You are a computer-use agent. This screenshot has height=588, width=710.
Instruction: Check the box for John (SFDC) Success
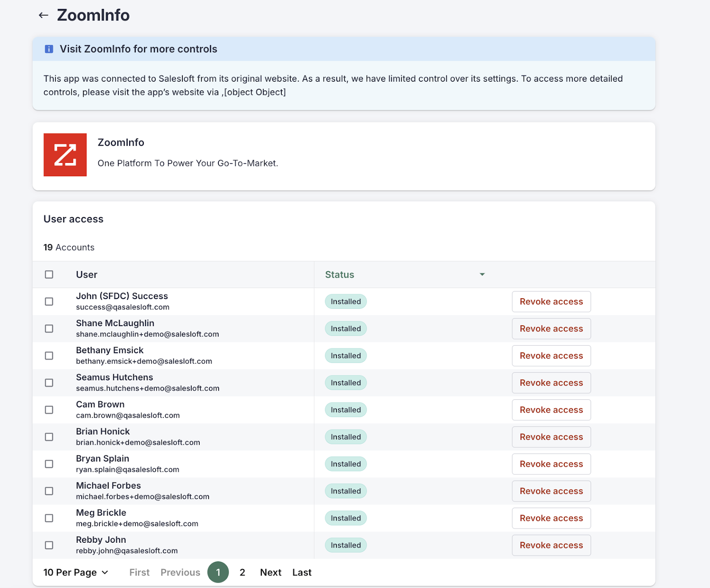point(49,302)
